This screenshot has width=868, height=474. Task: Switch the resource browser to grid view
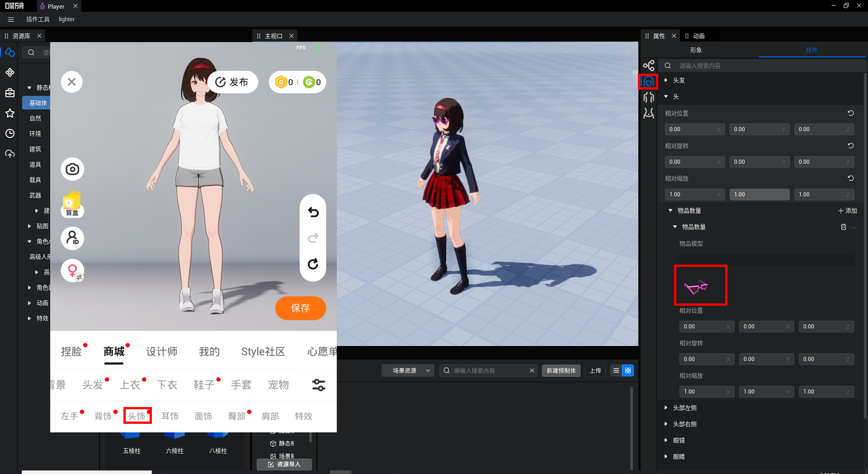628,370
